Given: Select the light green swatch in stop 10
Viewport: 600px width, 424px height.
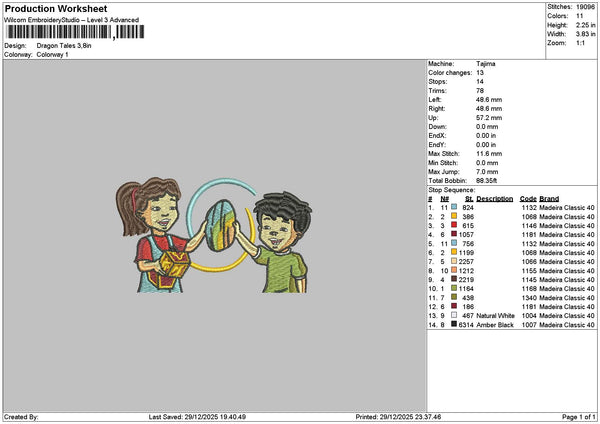Looking at the screenshot, I should (454, 288).
